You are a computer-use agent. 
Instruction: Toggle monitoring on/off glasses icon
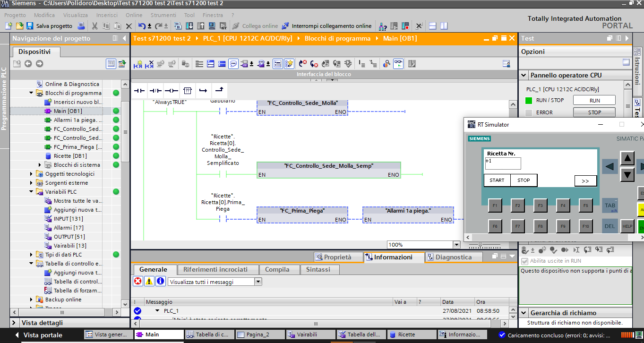(398, 63)
